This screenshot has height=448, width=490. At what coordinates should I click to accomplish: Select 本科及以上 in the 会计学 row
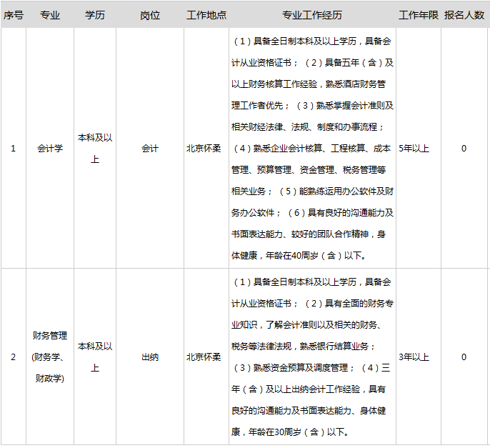(95, 149)
